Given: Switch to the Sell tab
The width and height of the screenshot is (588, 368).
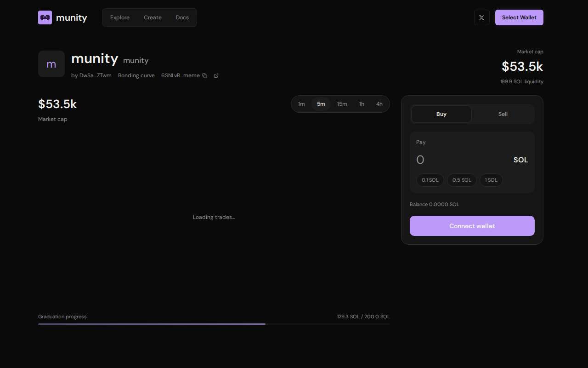Looking at the screenshot, I should (x=503, y=114).
